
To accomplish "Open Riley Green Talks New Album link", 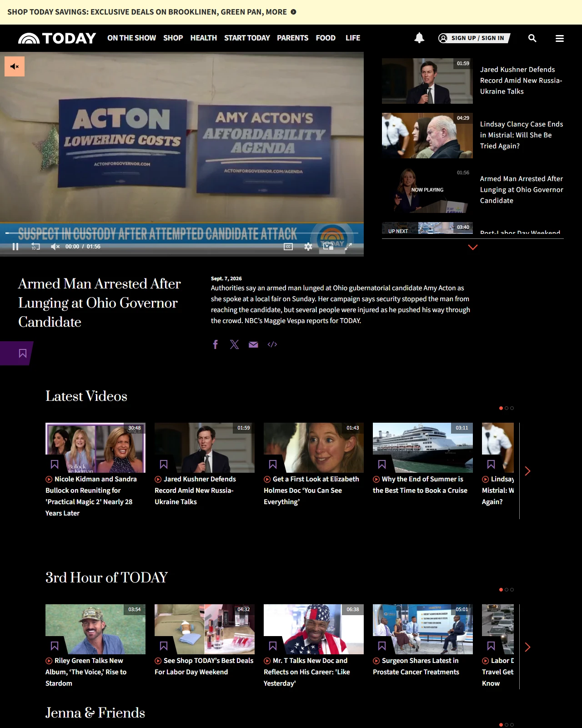I will click(86, 672).
